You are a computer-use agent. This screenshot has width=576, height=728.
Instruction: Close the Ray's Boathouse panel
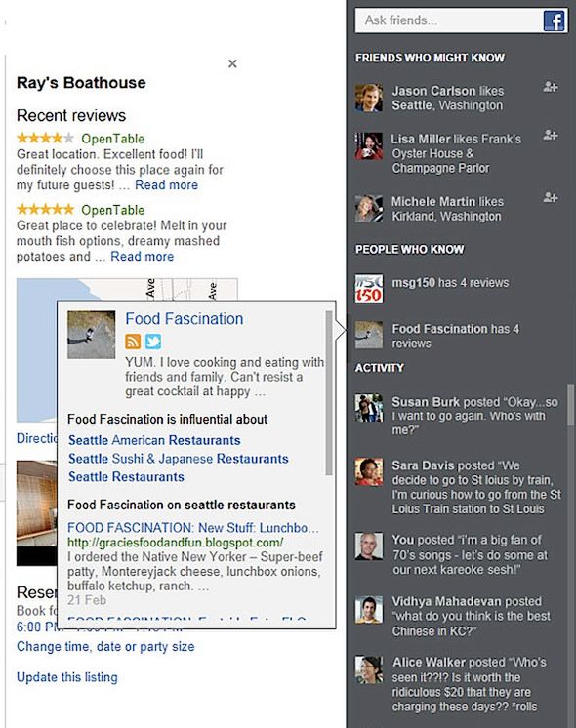coord(232,63)
